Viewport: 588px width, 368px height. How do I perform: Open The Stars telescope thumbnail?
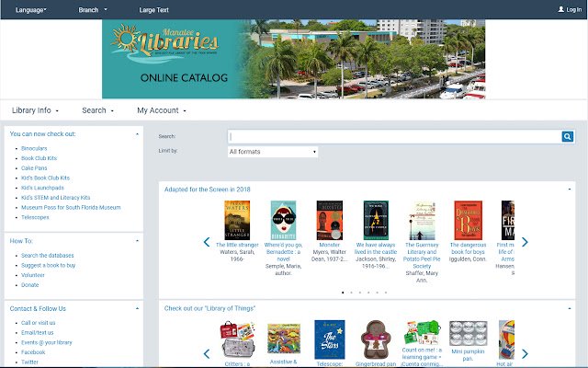point(329,339)
